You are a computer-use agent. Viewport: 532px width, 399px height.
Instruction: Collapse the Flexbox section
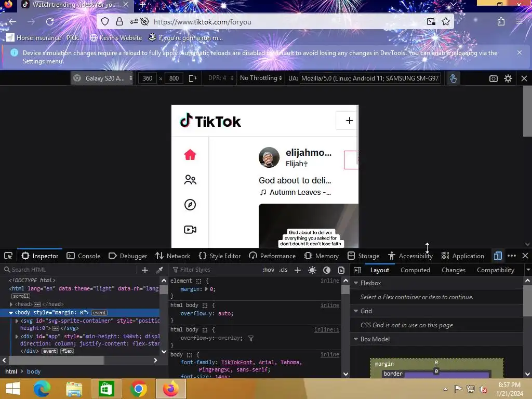click(x=356, y=283)
